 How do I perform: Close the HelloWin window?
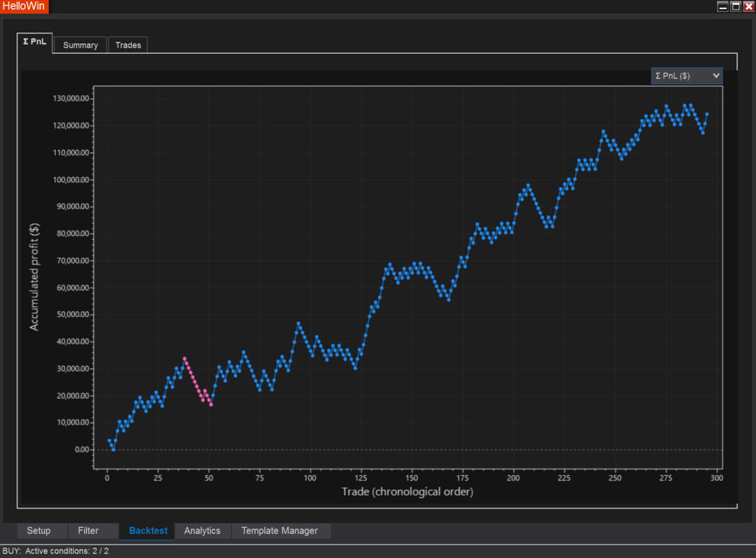(748, 6)
